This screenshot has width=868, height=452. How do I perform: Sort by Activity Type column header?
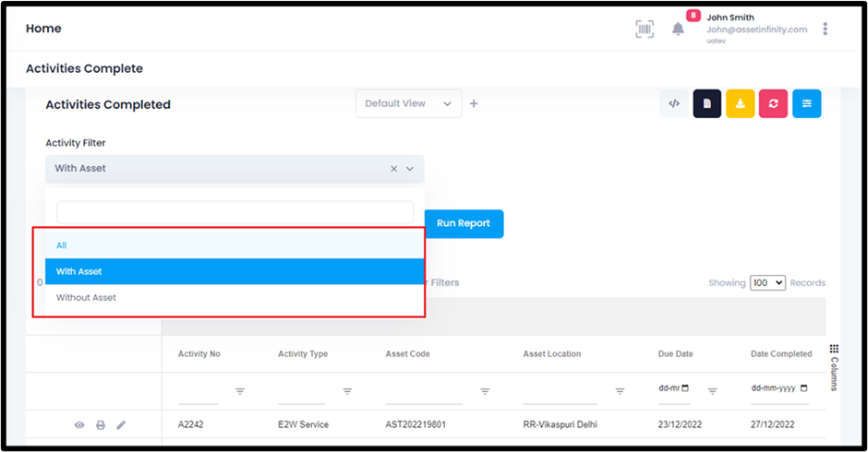pos(303,354)
